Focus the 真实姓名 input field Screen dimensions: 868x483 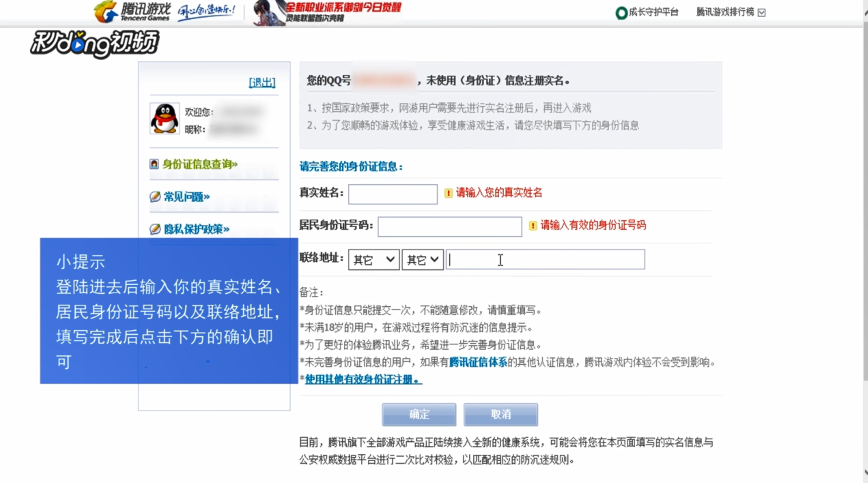(393, 194)
